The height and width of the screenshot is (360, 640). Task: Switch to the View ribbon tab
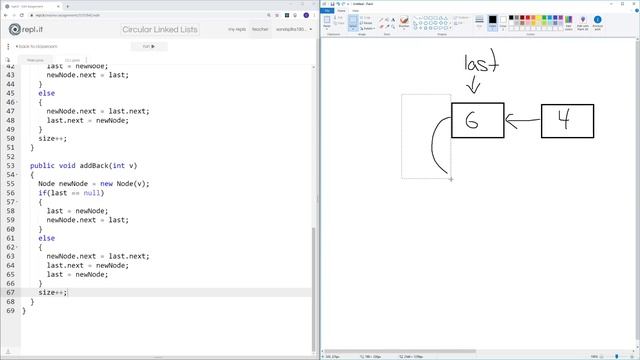click(356, 11)
